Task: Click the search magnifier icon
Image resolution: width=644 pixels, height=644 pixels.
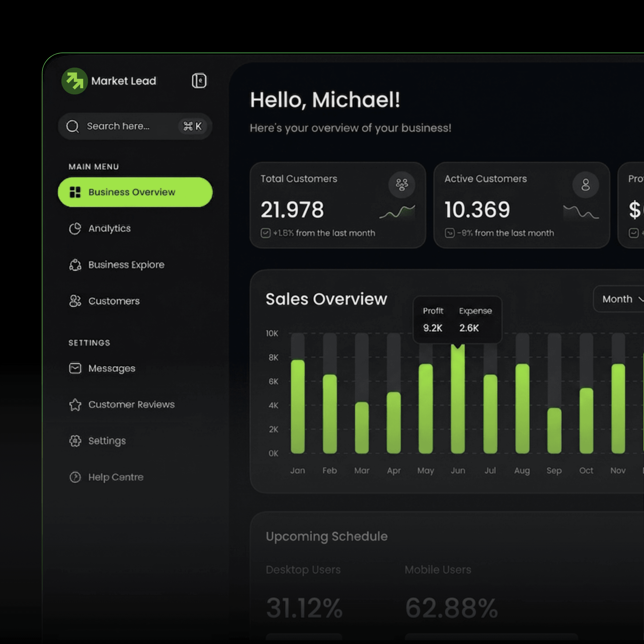Action: tap(72, 126)
